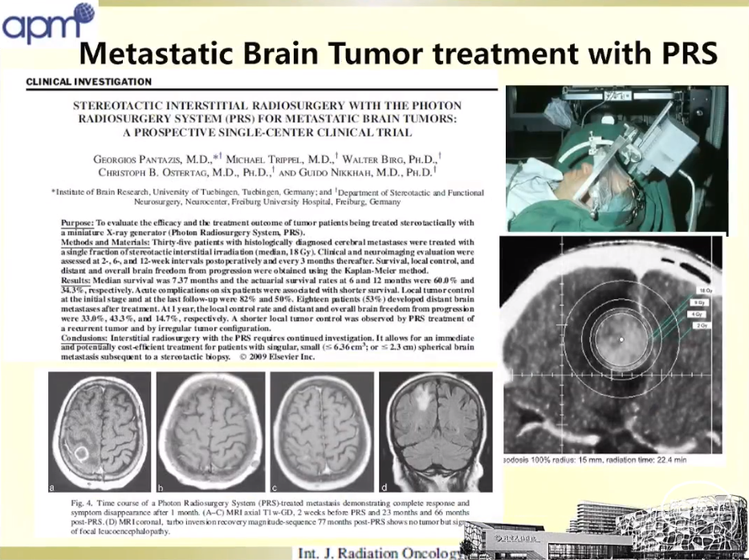Click the '9 Gy' isodose label
This screenshot has height=560, width=749.
pos(699,302)
